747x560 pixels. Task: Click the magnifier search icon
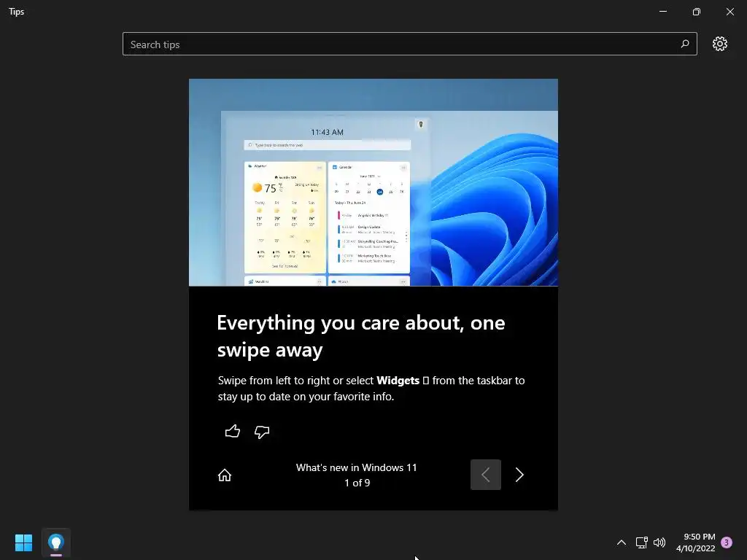(684, 44)
